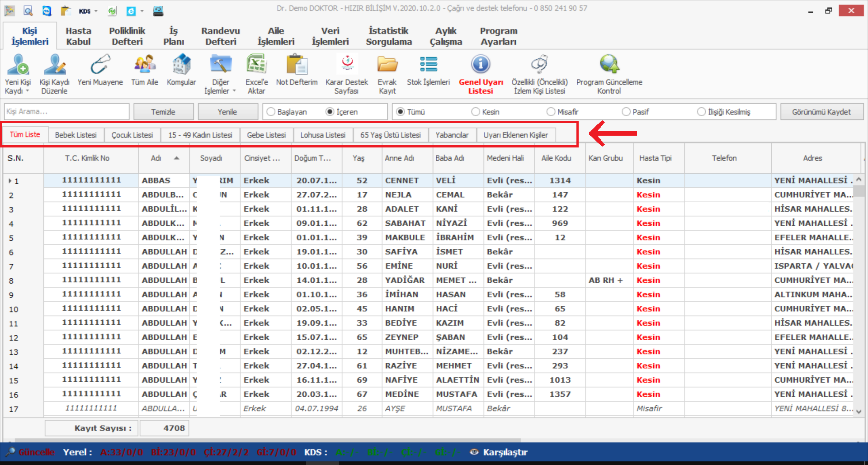Screen dimensions: 868x465
Task: Click Görünümü Kaydet button
Action: point(821,112)
